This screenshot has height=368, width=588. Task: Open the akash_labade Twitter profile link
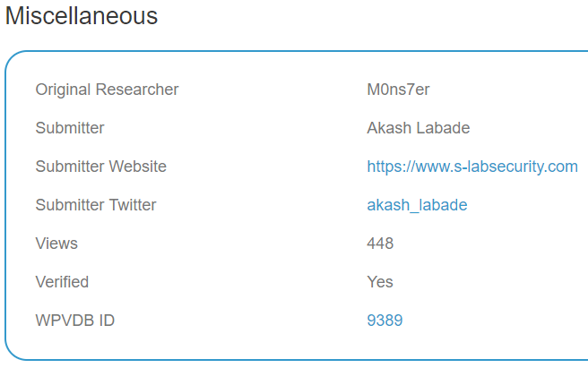pyautogui.click(x=417, y=205)
